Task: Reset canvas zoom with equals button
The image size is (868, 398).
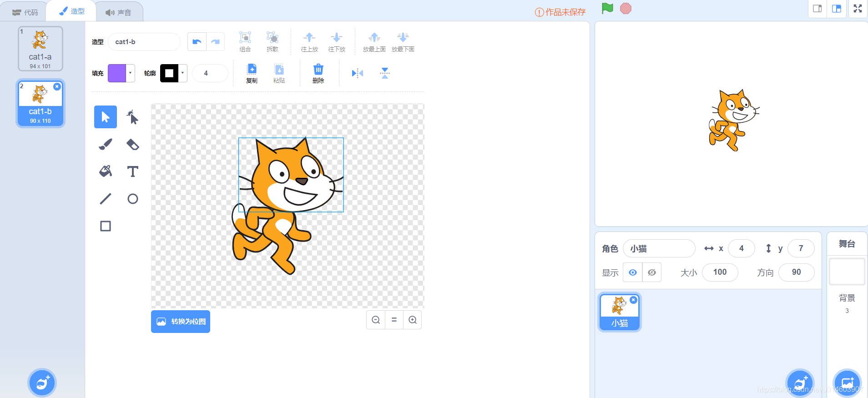Action: (394, 320)
